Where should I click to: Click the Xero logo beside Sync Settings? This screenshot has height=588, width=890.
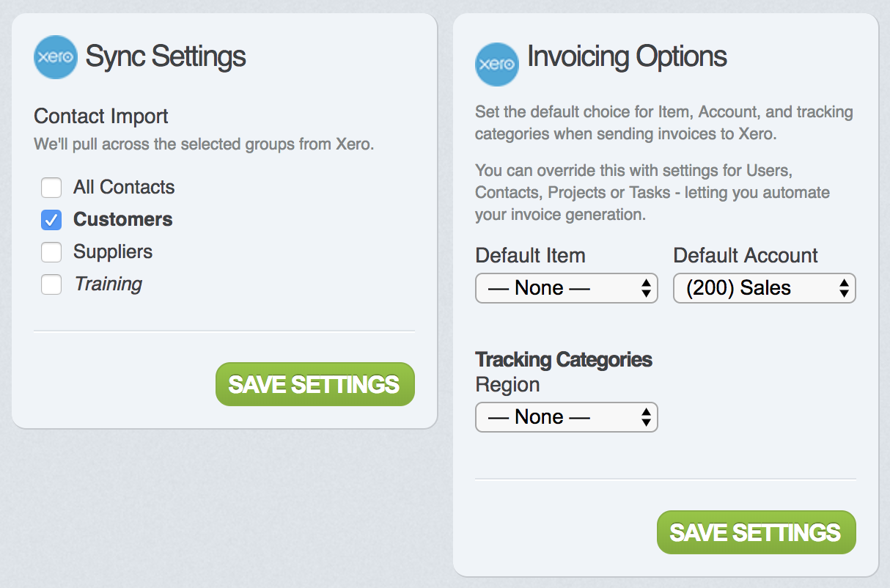[55, 57]
